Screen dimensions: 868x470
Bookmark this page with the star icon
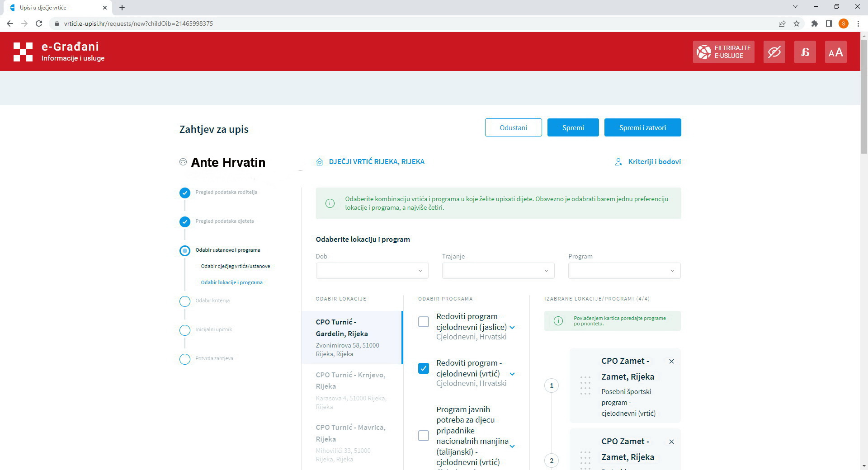tap(797, 23)
